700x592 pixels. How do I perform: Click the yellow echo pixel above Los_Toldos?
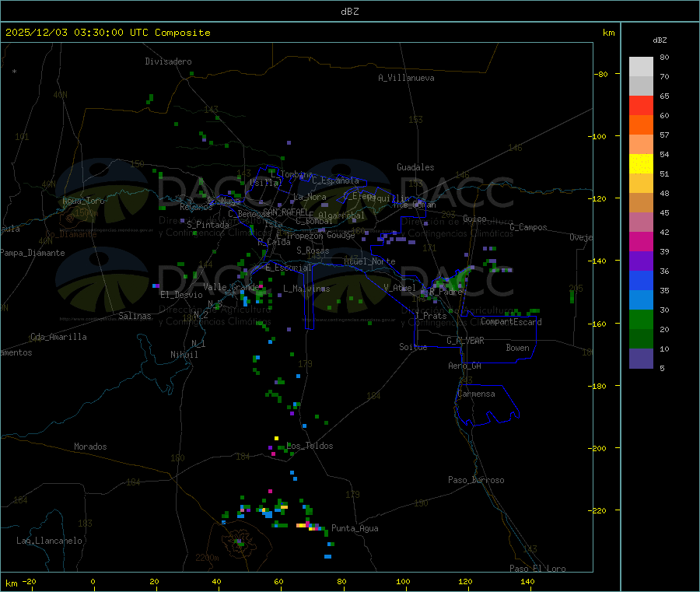click(276, 439)
